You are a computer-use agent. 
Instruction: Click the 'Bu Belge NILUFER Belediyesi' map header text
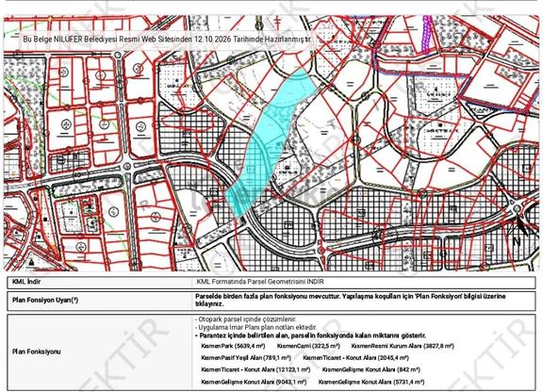167,40
